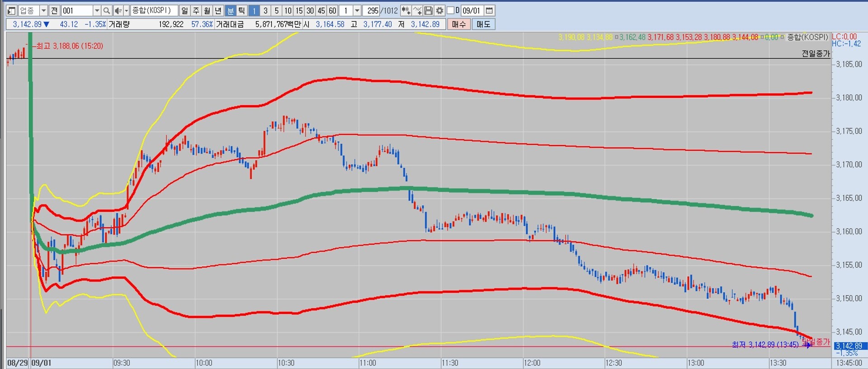This screenshot has height=369, width=868.
Task: Toggle the legend box before 종합(KOSPI) label
Action: click(783, 37)
